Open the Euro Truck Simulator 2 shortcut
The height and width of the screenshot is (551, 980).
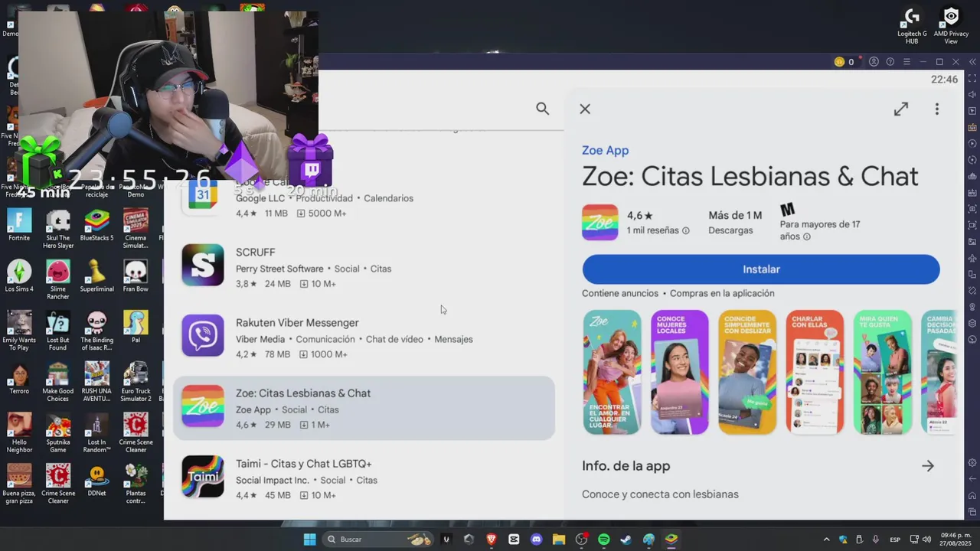[x=136, y=382]
